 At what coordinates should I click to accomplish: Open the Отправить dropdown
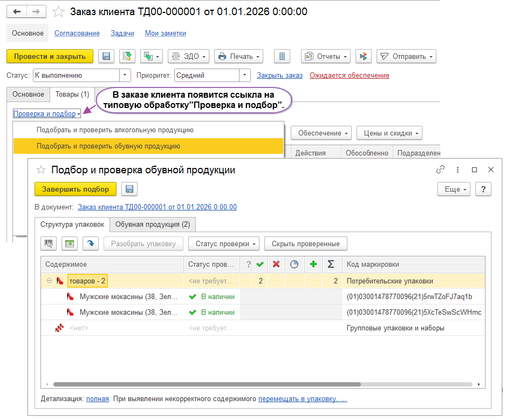406,56
